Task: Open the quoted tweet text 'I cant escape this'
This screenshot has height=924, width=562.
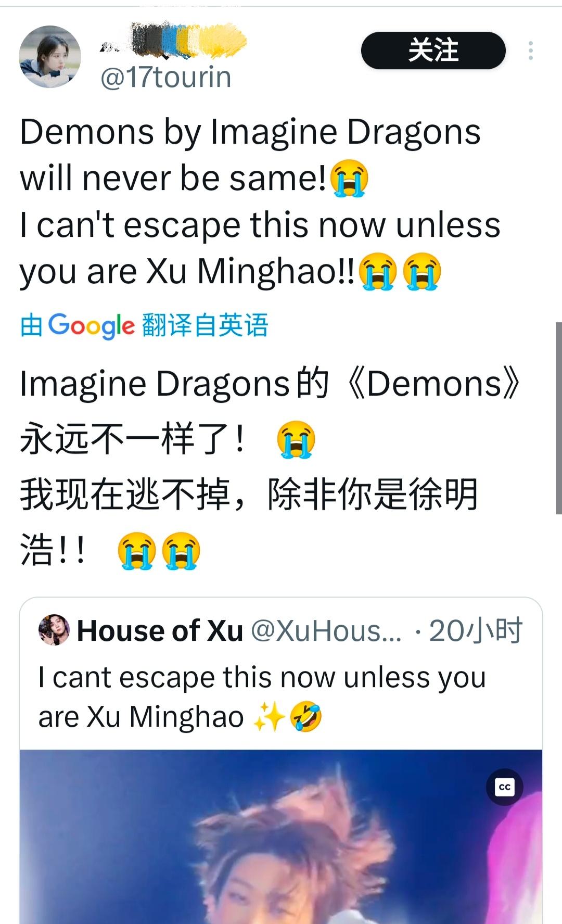Action: pyautogui.click(x=262, y=697)
